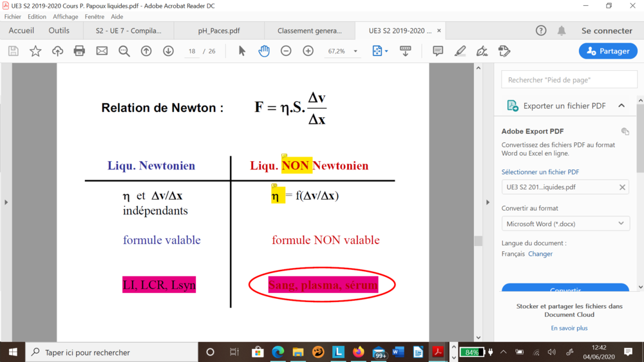Image resolution: width=644 pixels, height=362 pixels.
Task: Zoom in with the plus icon
Action: coord(308,51)
